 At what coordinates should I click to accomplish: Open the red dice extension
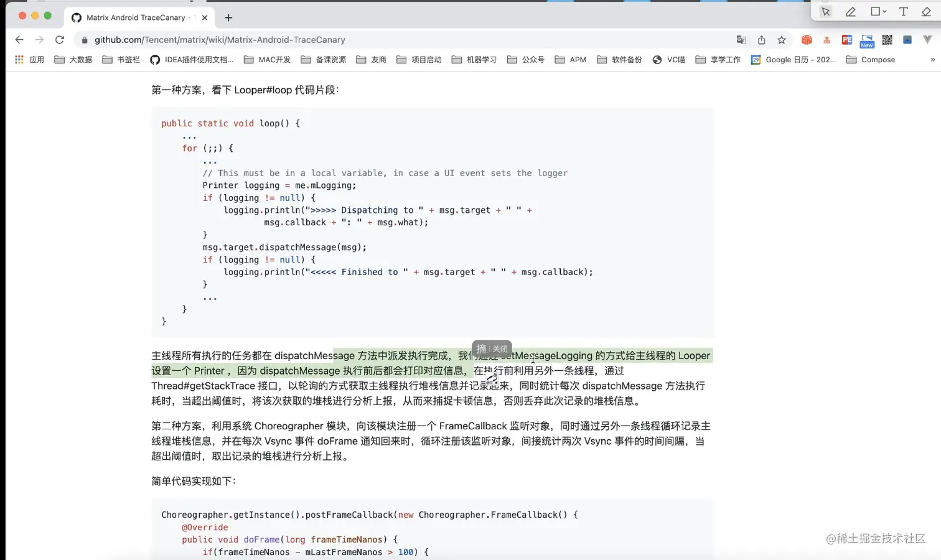[x=807, y=40]
